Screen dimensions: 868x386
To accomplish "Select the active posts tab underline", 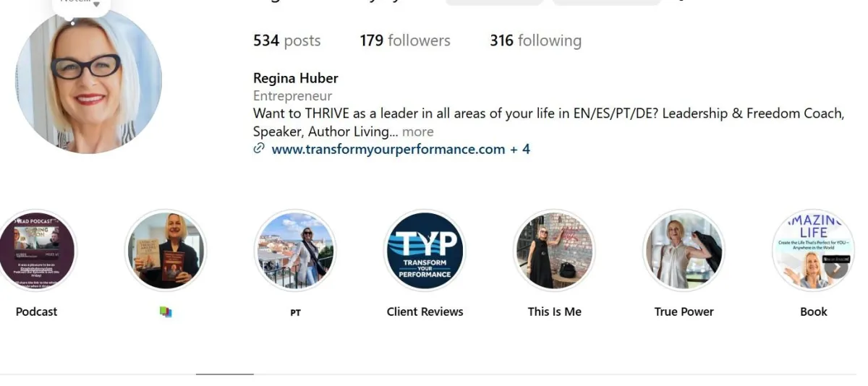I will 225,374.
